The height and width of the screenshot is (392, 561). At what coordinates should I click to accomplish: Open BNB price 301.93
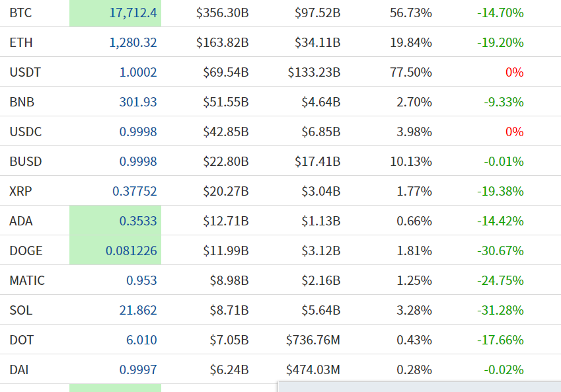(138, 102)
